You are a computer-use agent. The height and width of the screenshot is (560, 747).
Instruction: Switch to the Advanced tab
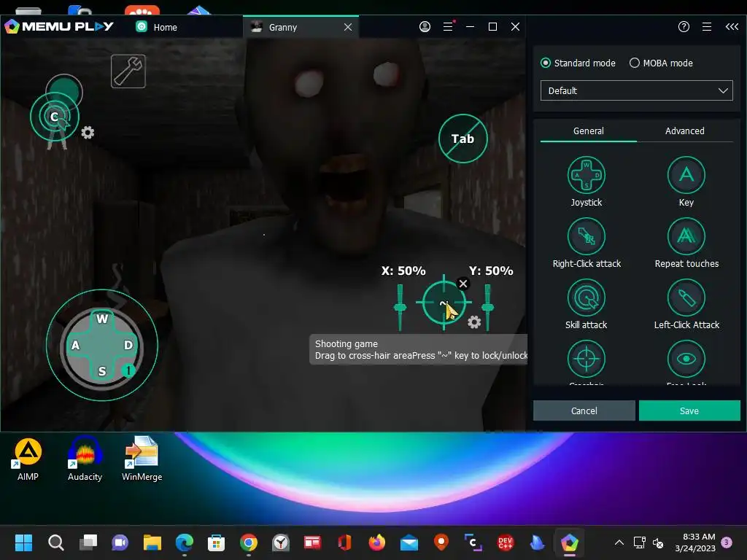point(684,131)
